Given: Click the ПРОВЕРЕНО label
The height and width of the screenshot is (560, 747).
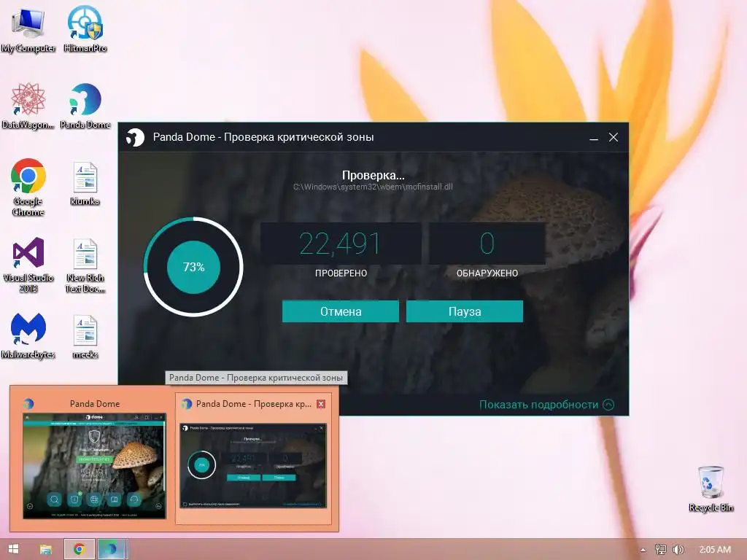Looking at the screenshot, I should 341,273.
